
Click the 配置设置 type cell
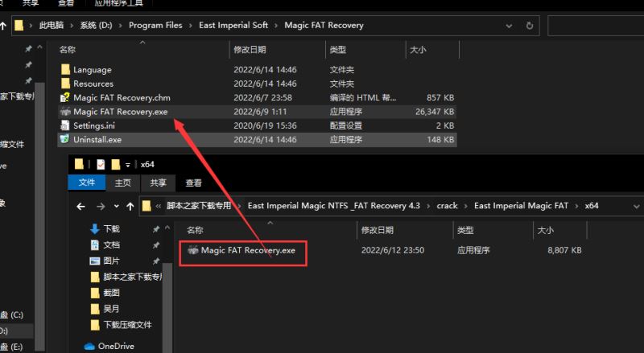pos(346,125)
